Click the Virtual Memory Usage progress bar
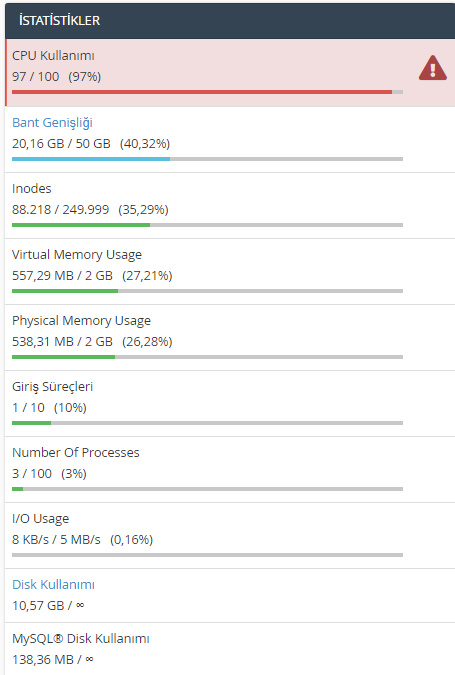 pyautogui.click(x=207, y=291)
